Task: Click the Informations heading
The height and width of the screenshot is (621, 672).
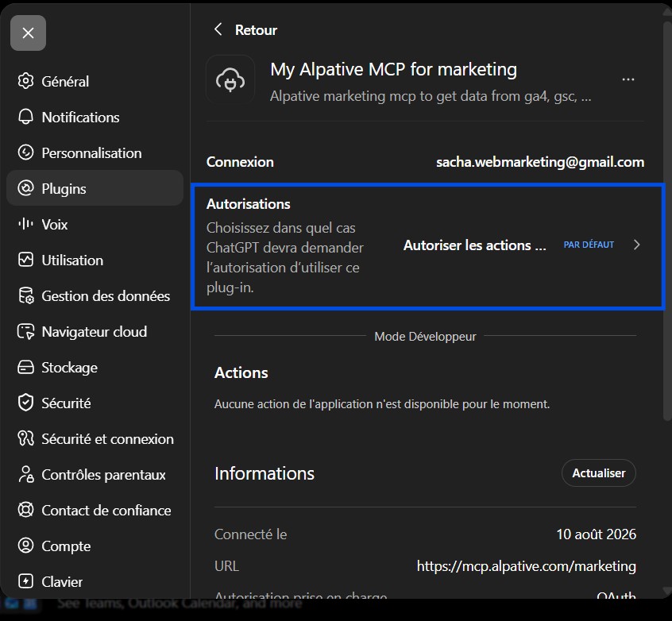Action: coord(265,473)
